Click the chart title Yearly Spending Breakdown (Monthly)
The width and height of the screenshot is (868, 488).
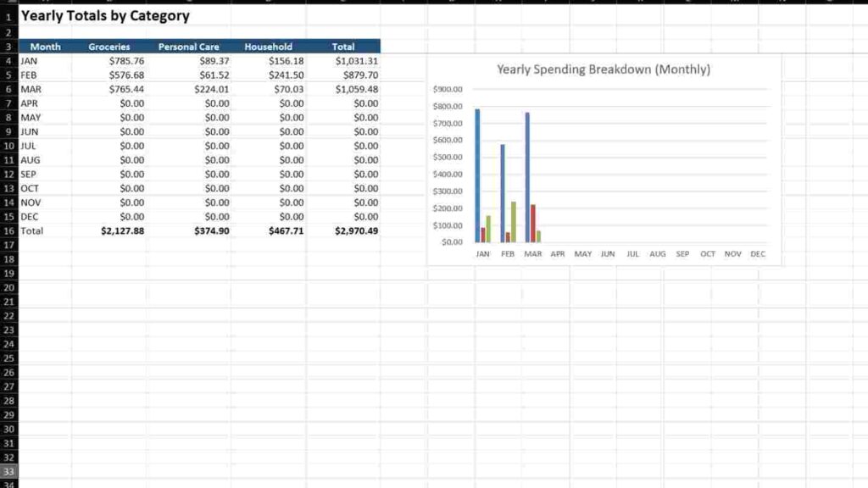(604, 69)
